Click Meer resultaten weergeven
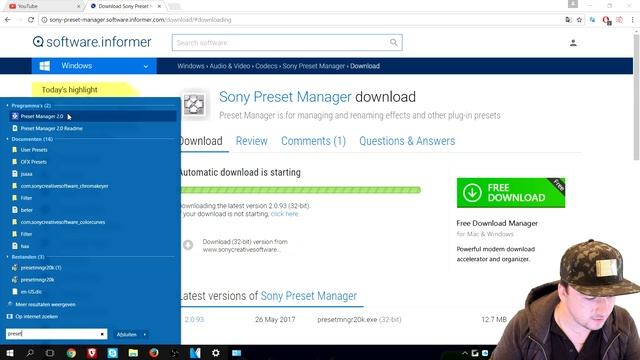The image size is (640, 360). [x=45, y=304]
